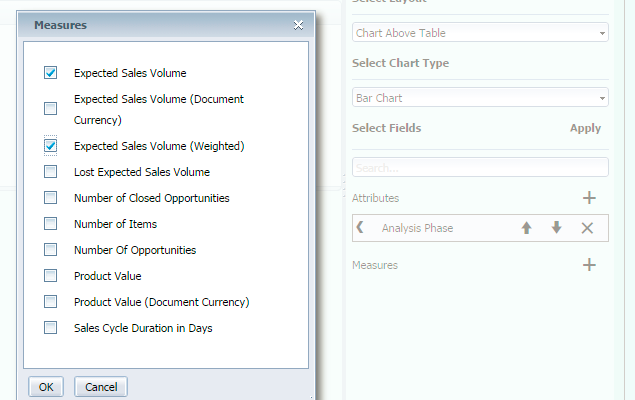Uncheck Expected Sales Volume (Weighted) checkbox
Screen dimensions: 635x400
coord(50,146)
